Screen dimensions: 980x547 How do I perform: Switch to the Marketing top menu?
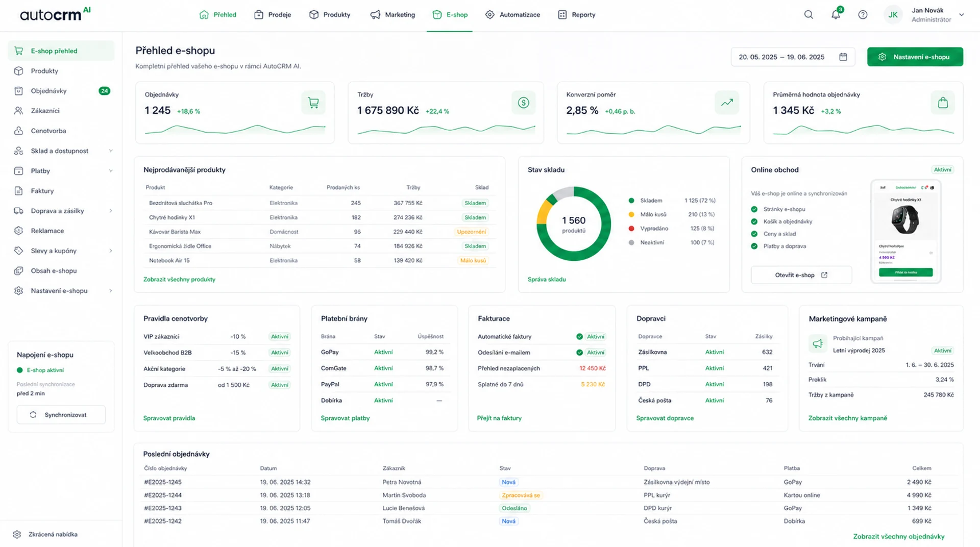393,15
